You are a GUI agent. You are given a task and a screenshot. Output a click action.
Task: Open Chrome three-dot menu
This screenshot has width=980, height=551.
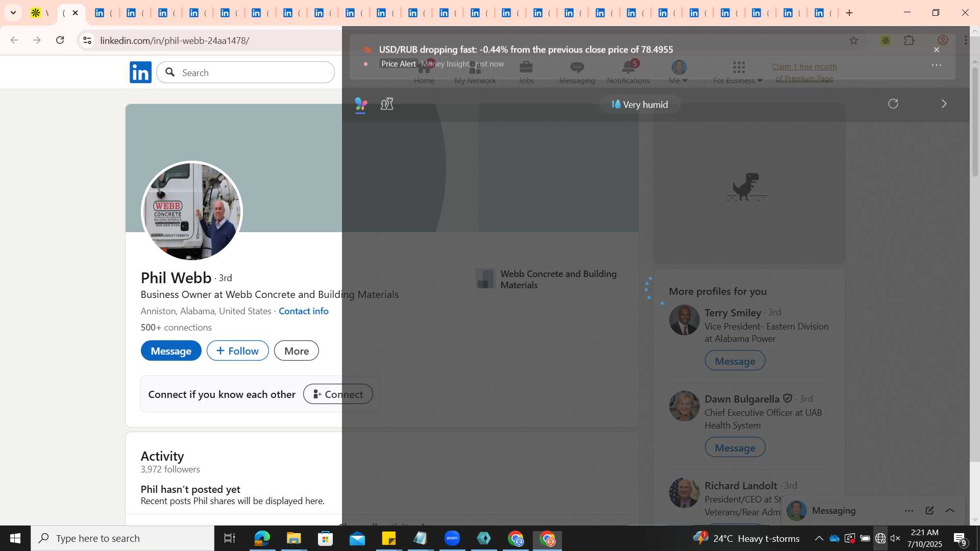[x=966, y=40]
